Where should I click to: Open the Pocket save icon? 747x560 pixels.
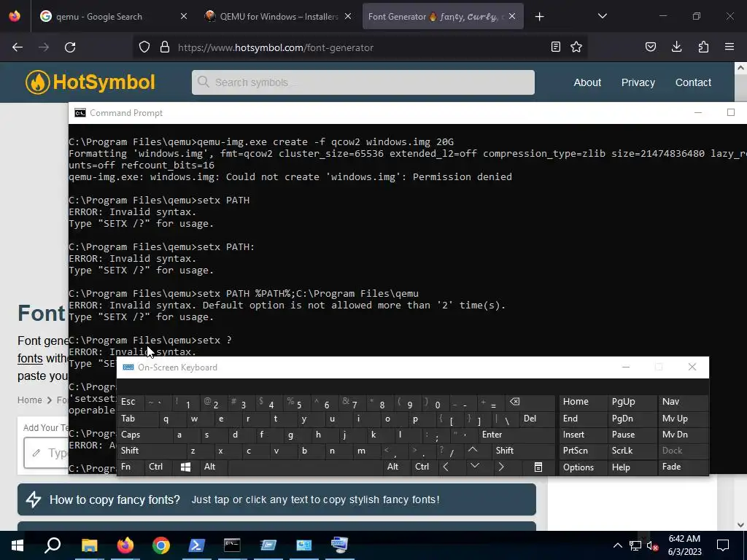(x=650, y=47)
